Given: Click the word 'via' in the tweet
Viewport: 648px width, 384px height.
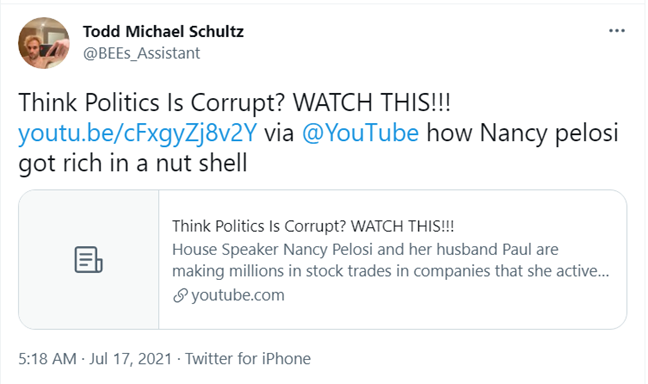Looking at the screenshot, I should [279, 133].
